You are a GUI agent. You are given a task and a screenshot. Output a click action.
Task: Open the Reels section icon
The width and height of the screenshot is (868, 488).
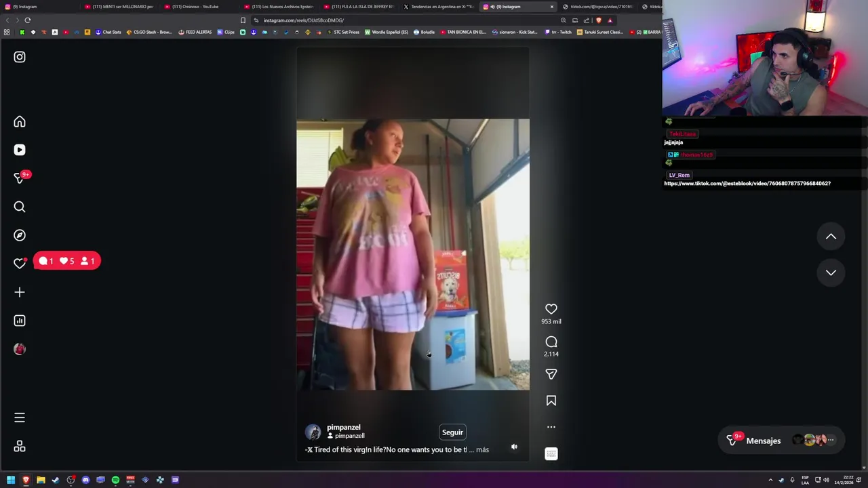(x=20, y=150)
